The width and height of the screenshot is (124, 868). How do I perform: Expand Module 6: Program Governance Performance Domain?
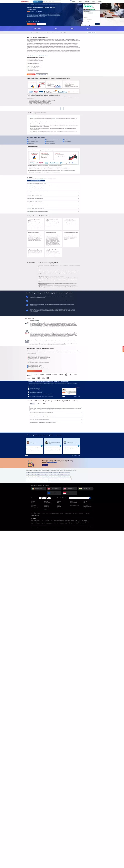[x=53, y=205]
